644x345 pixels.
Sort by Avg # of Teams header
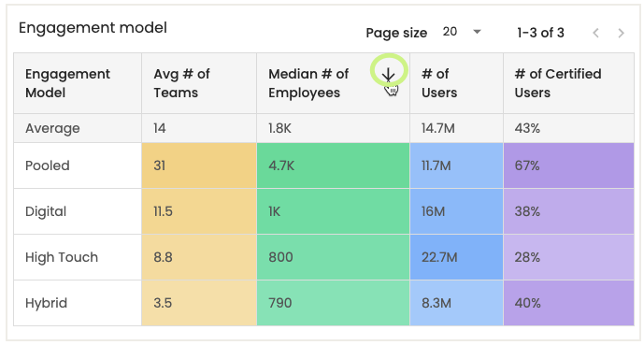point(181,83)
